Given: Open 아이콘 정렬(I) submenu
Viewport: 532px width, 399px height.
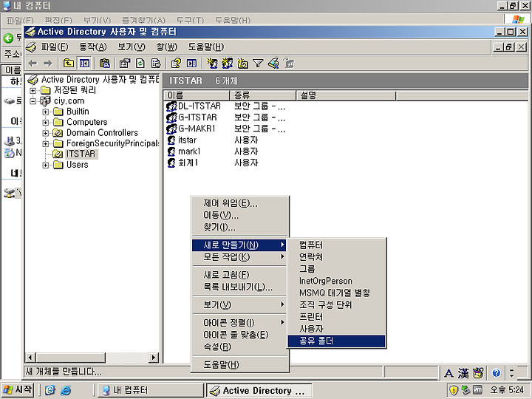Looking at the screenshot, I should [240, 323].
